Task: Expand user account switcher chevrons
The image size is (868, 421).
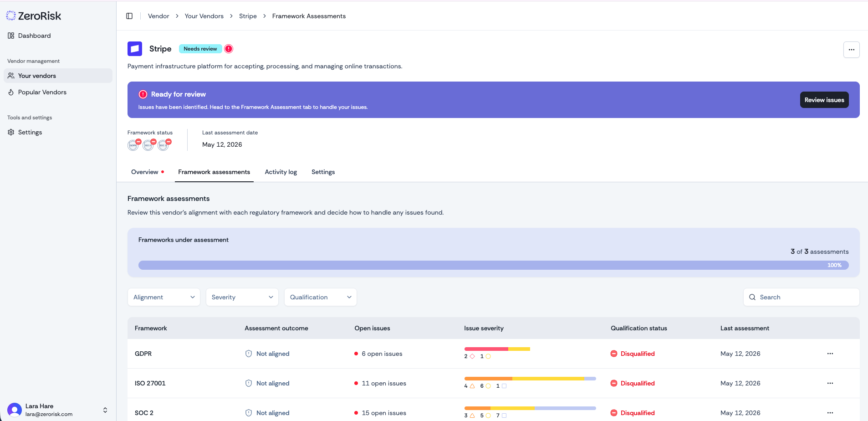Action: [105, 410]
